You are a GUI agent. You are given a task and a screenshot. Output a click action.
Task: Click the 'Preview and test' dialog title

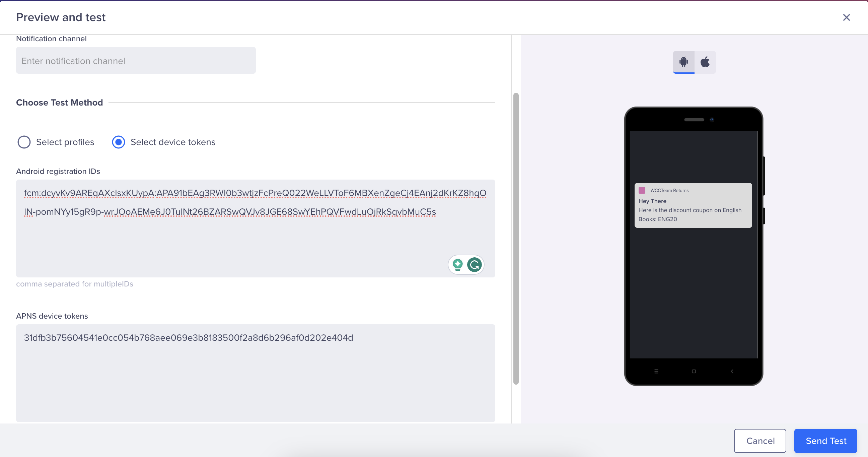point(61,17)
